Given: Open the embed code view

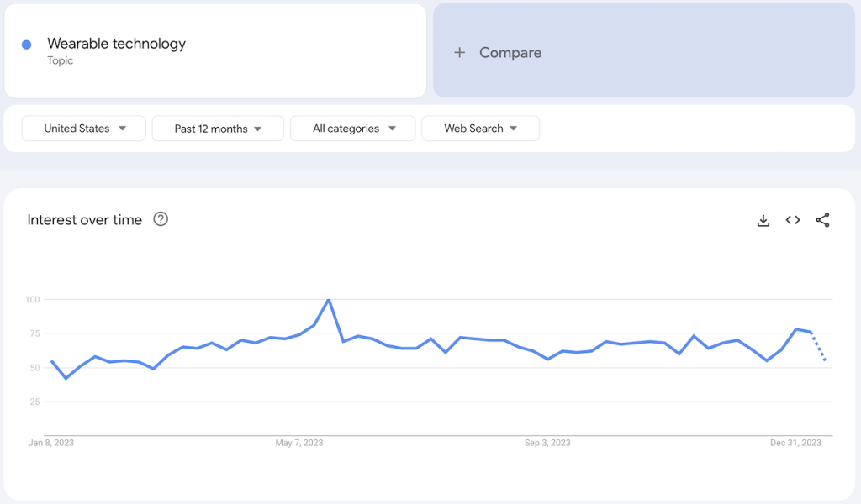Looking at the screenshot, I should point(792,220).
